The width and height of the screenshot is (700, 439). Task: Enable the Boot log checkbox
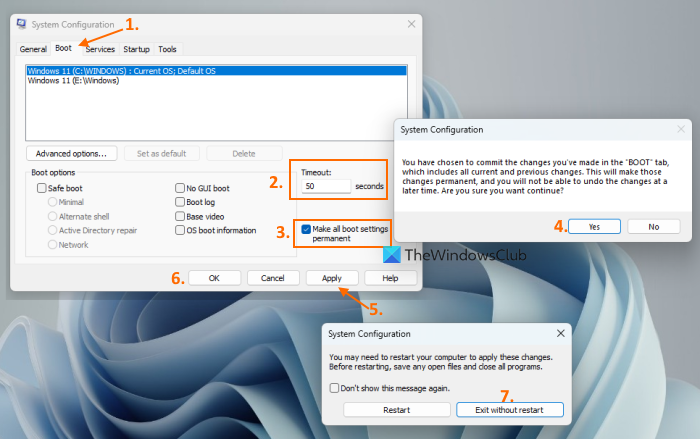(x=180, y=202)
